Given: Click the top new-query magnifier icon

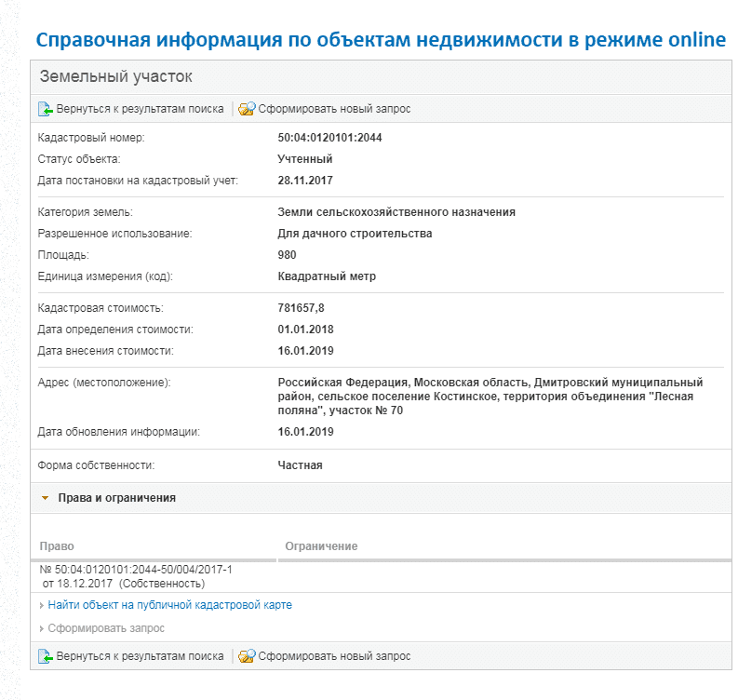Looking at the screenshot, I should click(247, 109).
